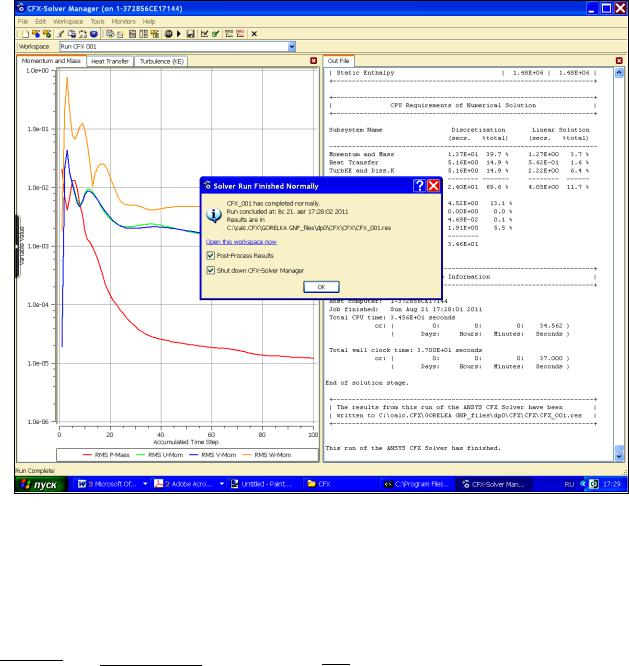629x666 pixels.
Task: Click the RU language indicator in tray
Action: [x=569, y=484]
